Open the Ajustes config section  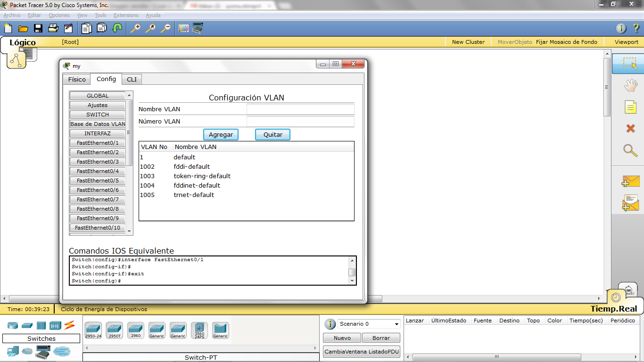point(98,105)
